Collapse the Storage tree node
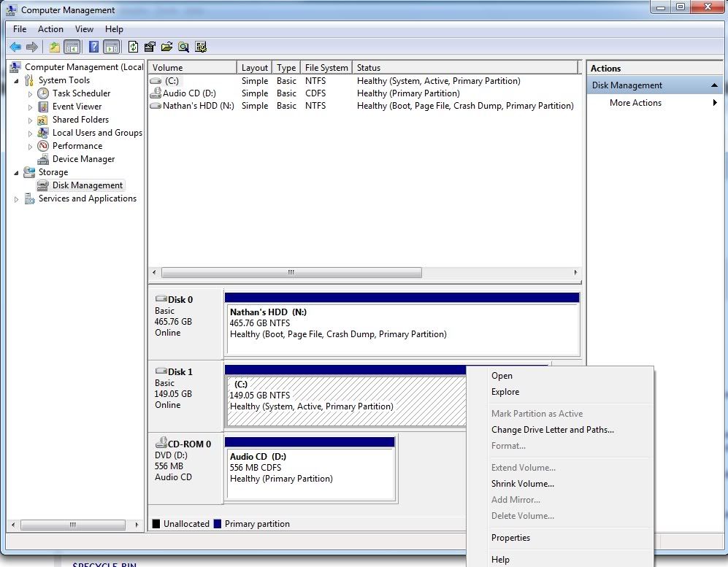 click(x=16, y=173)
